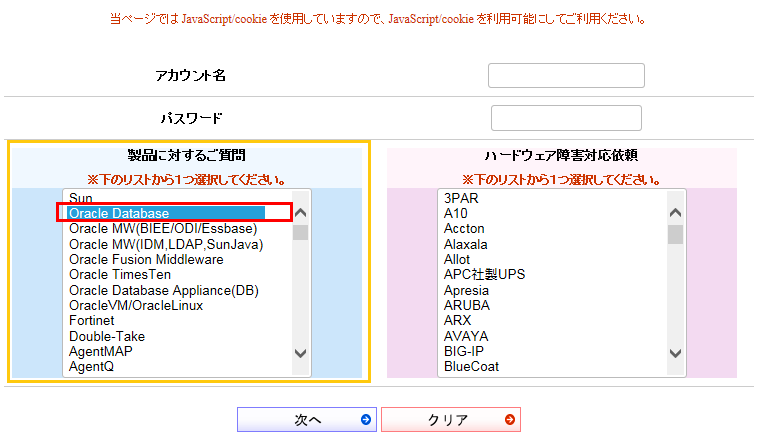The height and width of the screenshot is (439, 759).
Task: Click the アカウント名 input field
Action: click(x=566, y=76)
